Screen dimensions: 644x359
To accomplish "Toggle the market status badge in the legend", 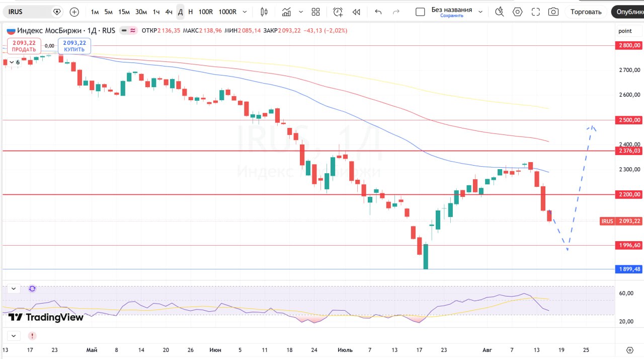I will (x=128, y=30).
